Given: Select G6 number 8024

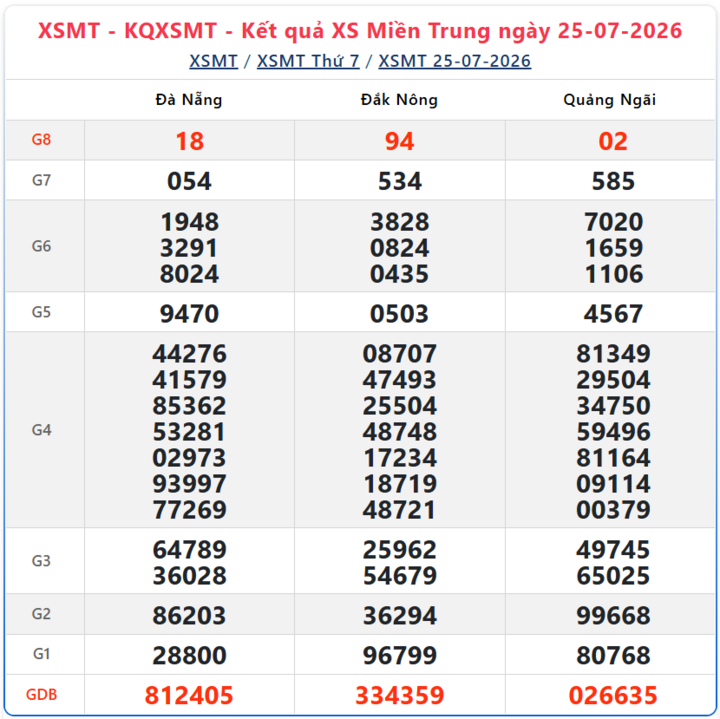Looking at the screenshot, I should click(x=189, y=274).
